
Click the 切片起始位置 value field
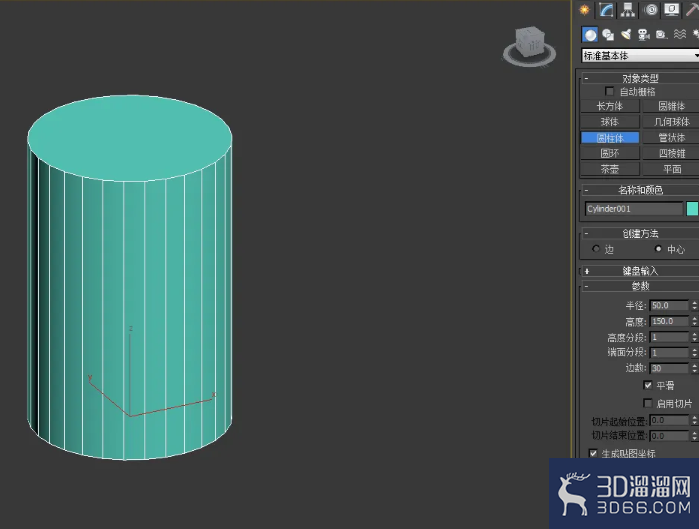670,420
